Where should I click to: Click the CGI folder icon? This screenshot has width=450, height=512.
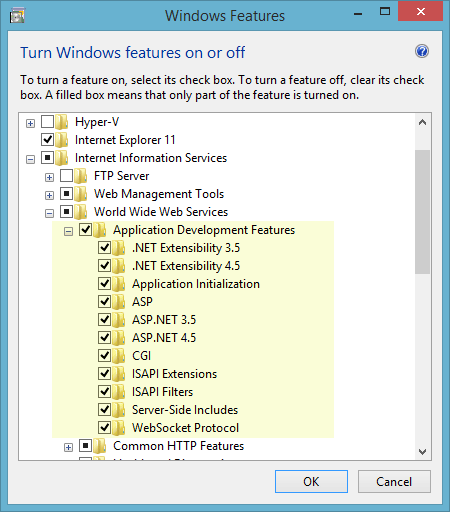[x=119, y=356]
